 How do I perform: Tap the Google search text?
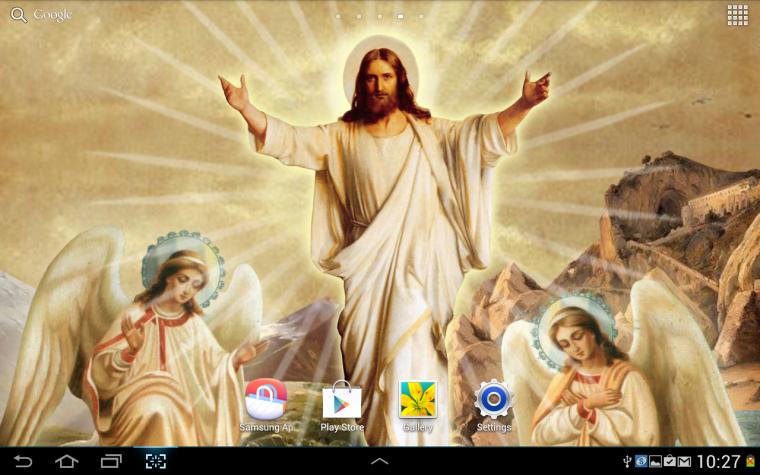(x=52, y=15)
